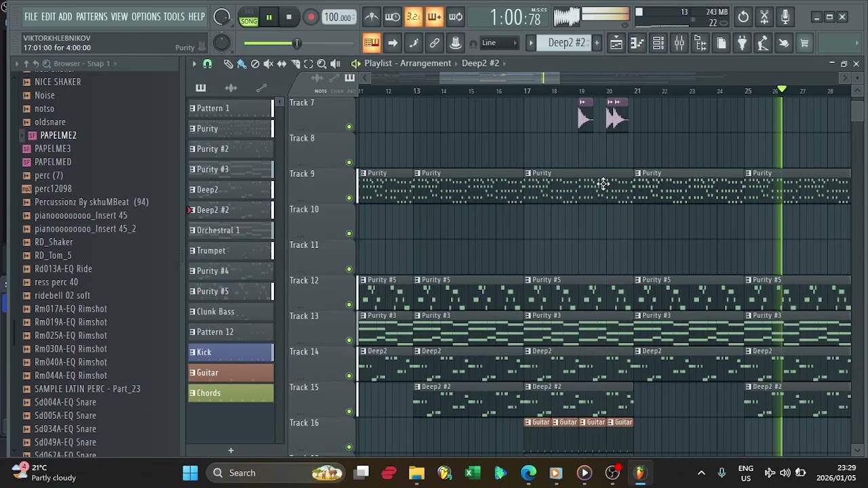Mute Track 9 via green light

pos(349,198)
